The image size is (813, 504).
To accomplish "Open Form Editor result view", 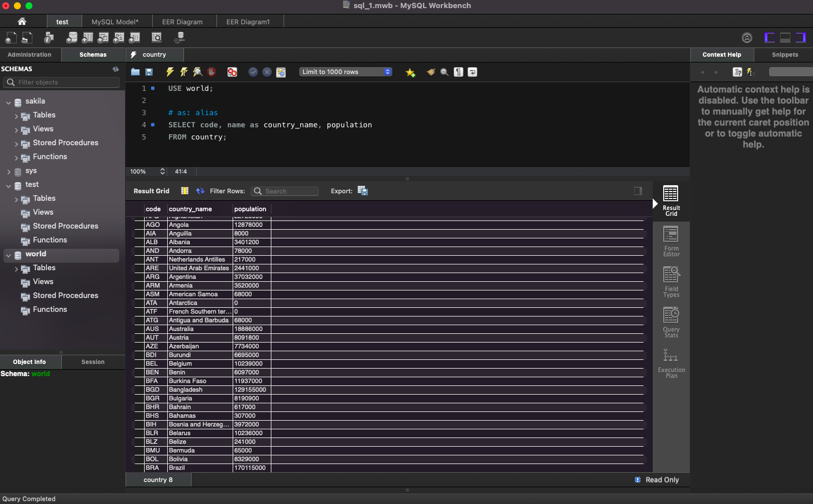I will (671, 241).
